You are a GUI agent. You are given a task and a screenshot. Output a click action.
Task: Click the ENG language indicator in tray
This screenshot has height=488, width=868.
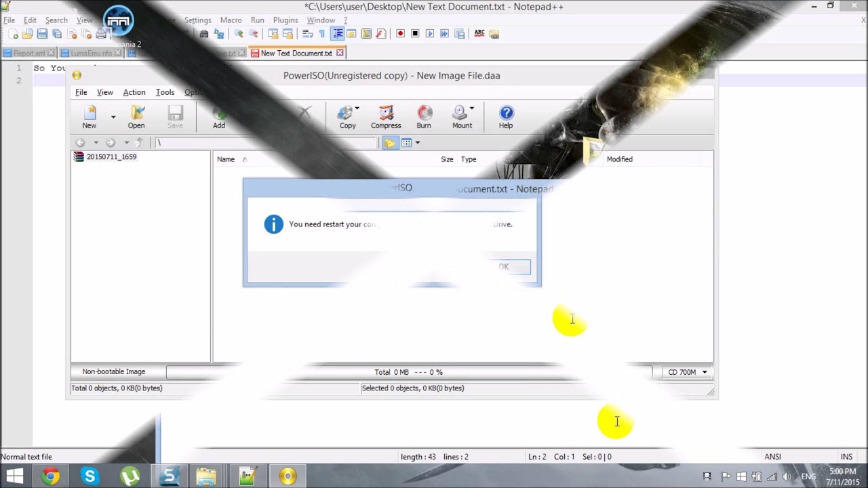click(x=808, y=476)
